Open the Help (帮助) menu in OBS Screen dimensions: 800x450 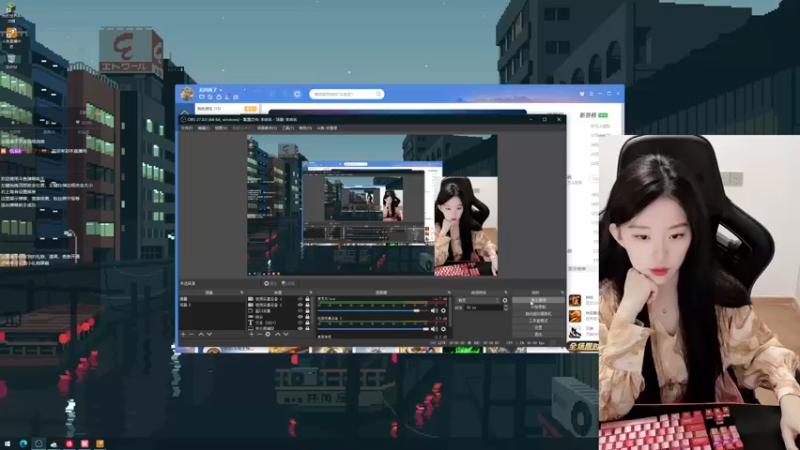tap(305, 128)
